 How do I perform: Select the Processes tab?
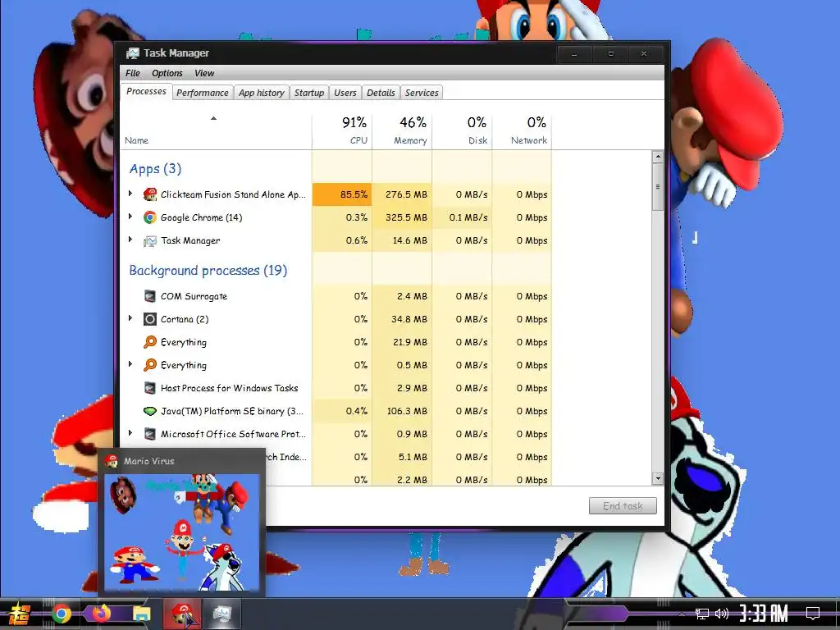[146, 92]
